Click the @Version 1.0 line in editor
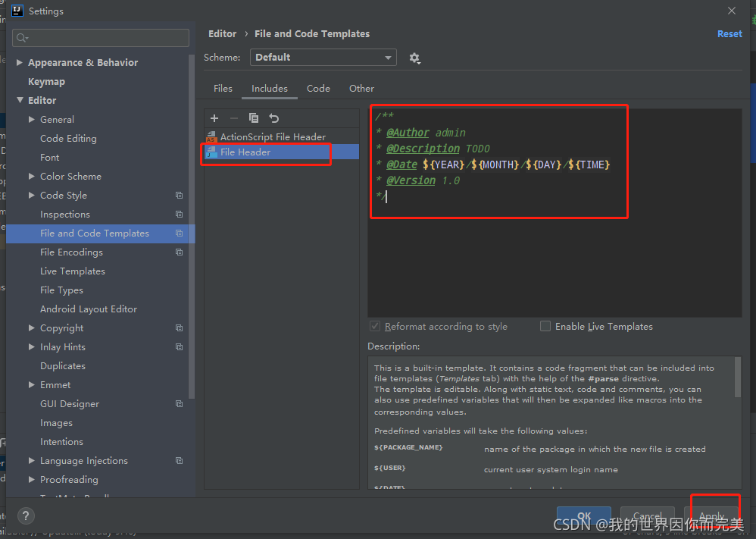 417,180
